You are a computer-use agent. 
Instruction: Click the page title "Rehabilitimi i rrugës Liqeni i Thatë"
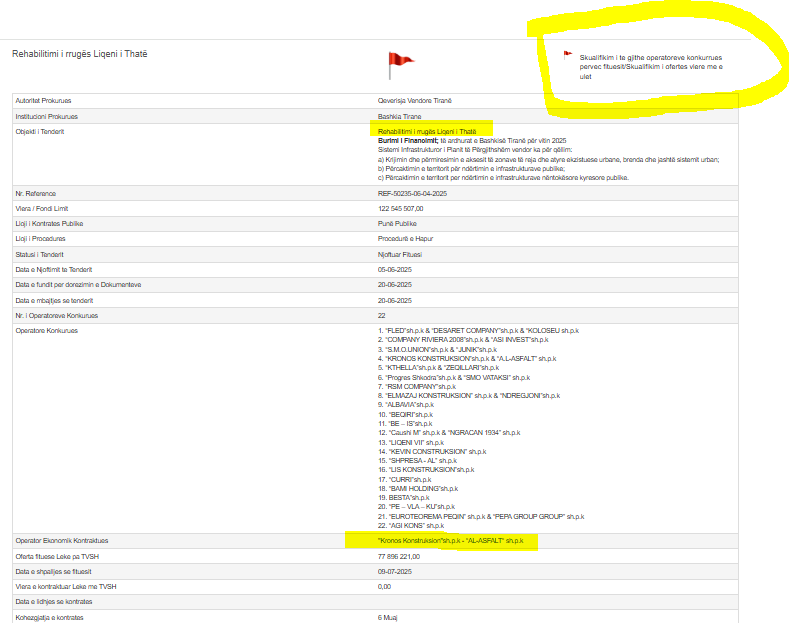(79, 53)
